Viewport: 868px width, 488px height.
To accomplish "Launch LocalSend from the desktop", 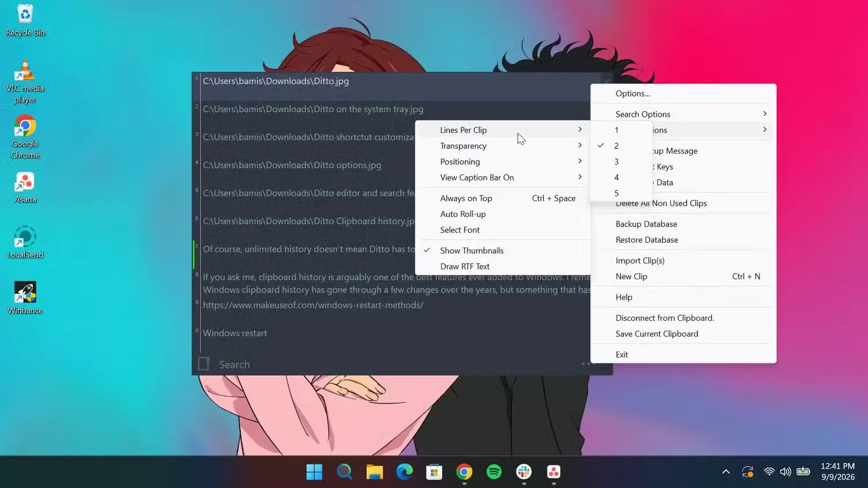I will click(x=25, y=243).
